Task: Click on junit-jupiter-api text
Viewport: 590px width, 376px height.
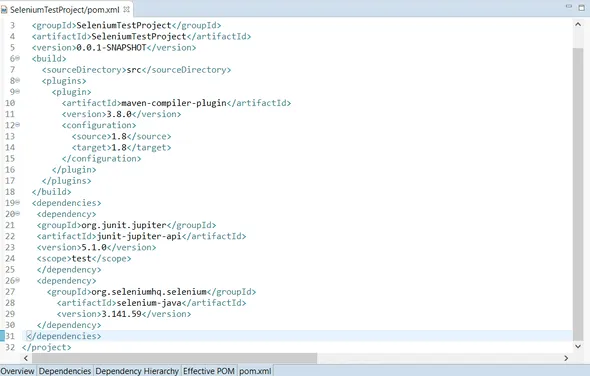Action: pos(139,236)
